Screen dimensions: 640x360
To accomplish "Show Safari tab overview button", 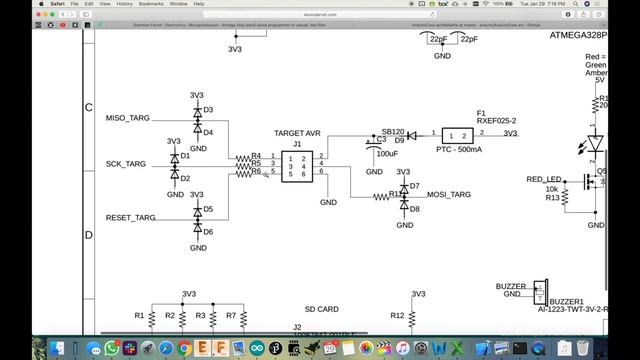I will (x=598, y=14).
